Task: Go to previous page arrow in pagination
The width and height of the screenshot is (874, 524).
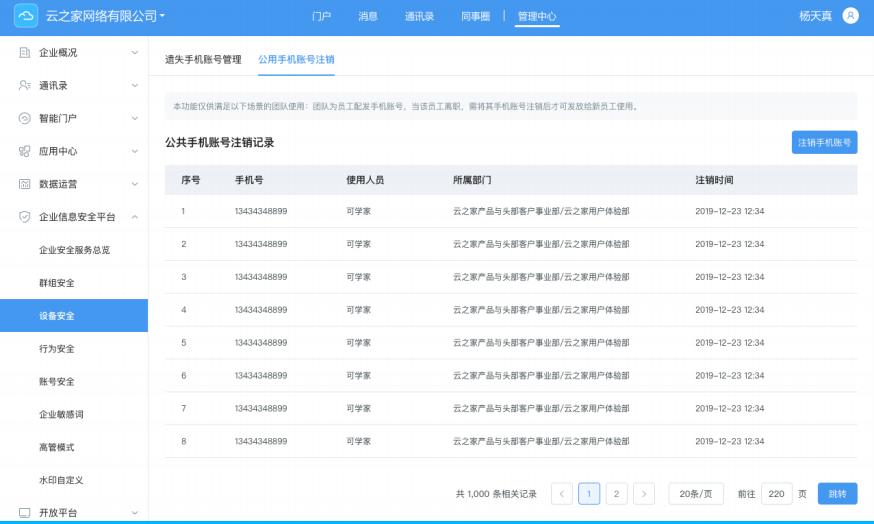Action: pos(561,494)
